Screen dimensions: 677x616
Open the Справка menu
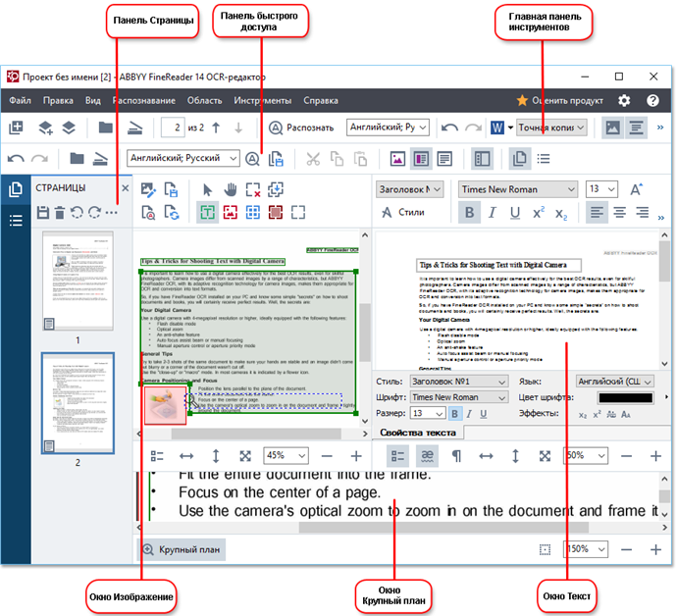pos(321,101)
